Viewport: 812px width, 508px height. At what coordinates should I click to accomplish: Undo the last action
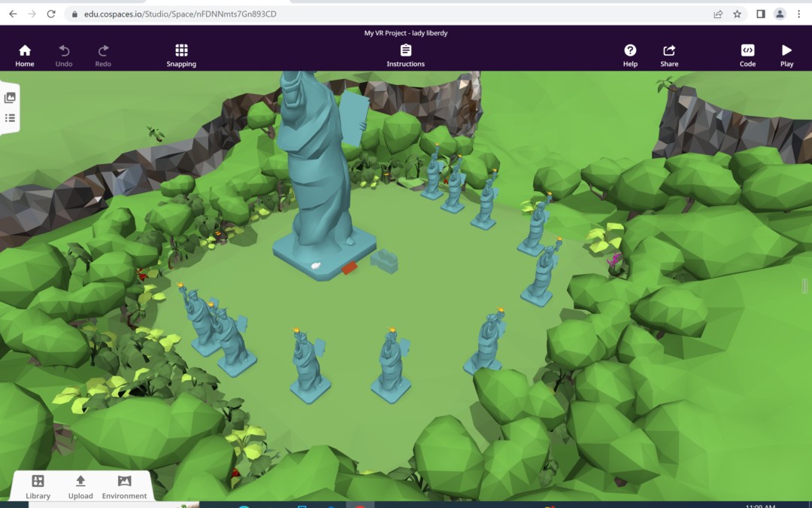tap(64, 56)
